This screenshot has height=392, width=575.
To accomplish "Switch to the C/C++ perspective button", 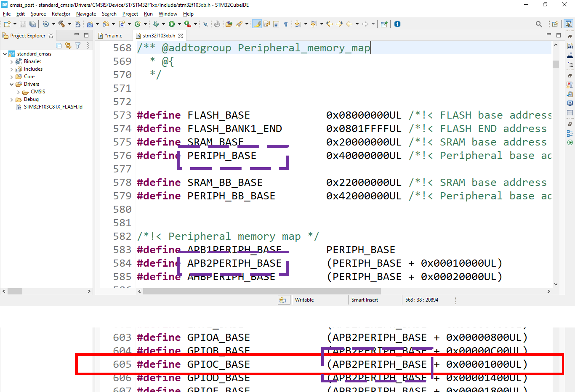I will pos(569,24).
